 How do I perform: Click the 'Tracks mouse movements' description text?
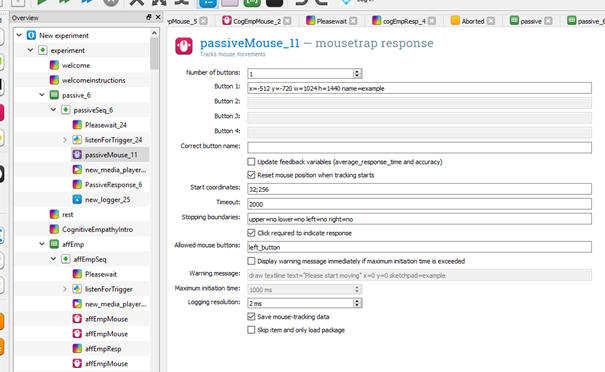[232, 54]
